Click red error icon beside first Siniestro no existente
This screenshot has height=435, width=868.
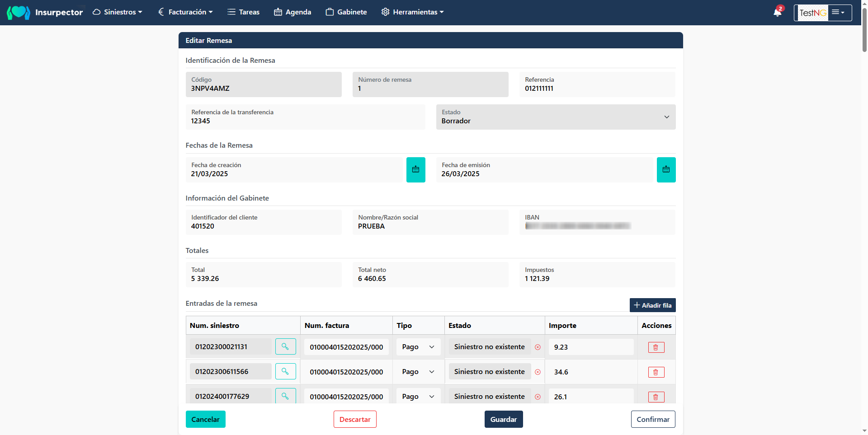(538, 347)
